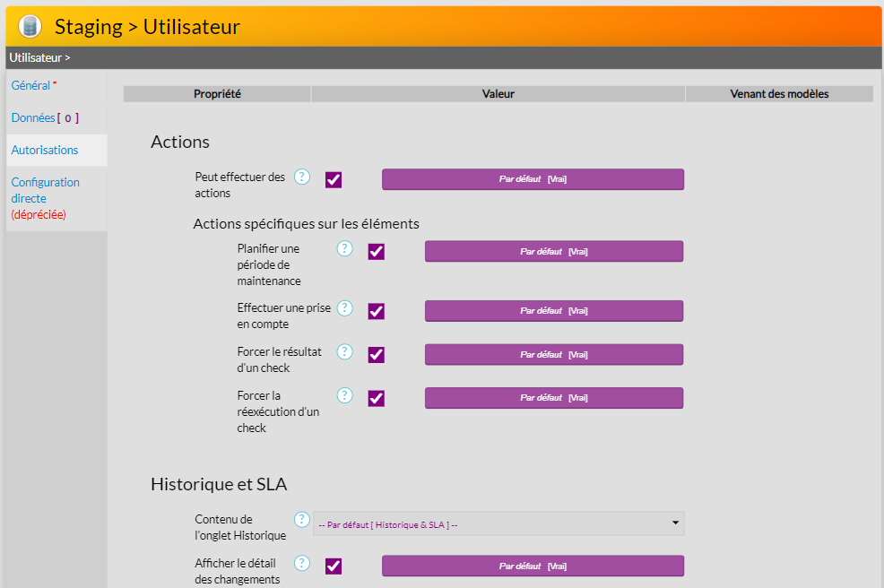This screenshot has width=884, height=588.
Task: Show help for 'Effectuer une prise en compte'
Action: (x=344, y=308)
